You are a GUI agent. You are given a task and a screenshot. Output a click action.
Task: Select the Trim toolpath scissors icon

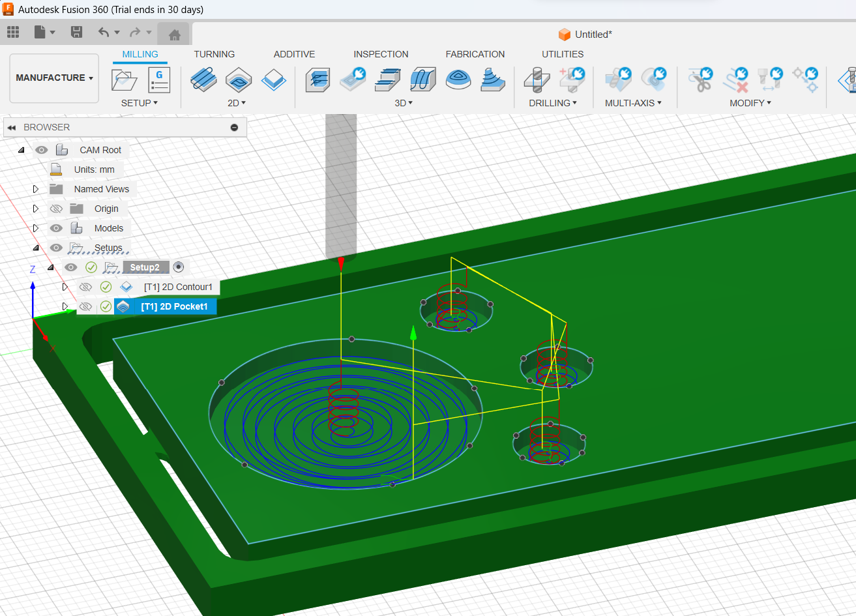point(701,79)
